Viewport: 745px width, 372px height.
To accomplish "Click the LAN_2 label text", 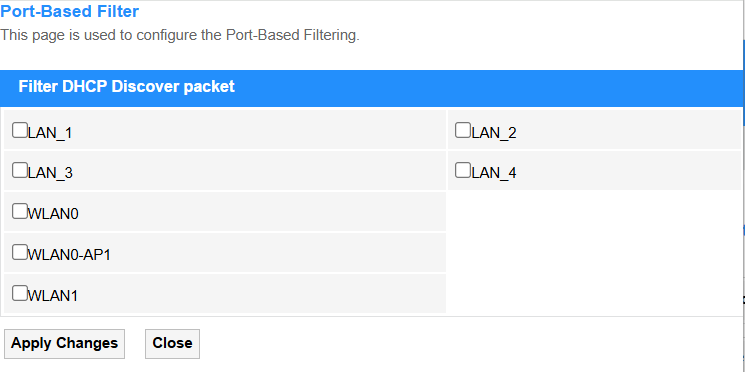I will click(494, 133).
